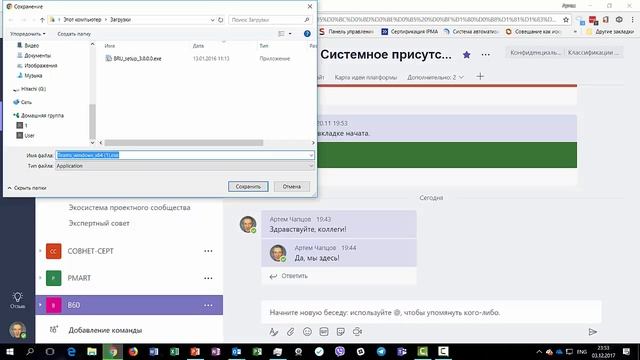The image size is (640, 360).
Task: Click the Отзыв lightbulb feedback icon
Action: click(x=18, y=300)
